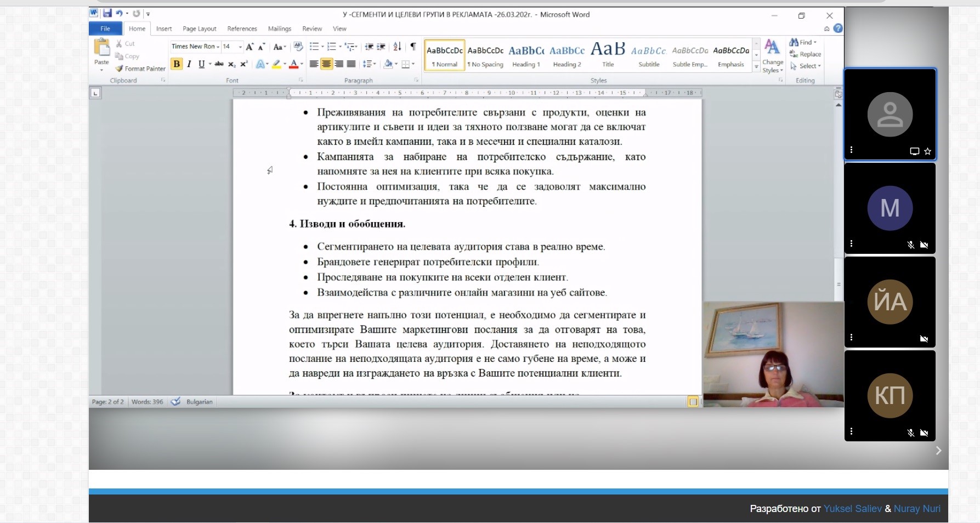Image resolution: width=980 pixels, height=523 pixels.
Task: Click Decrease Indent icon
Action: click(369, 47)
